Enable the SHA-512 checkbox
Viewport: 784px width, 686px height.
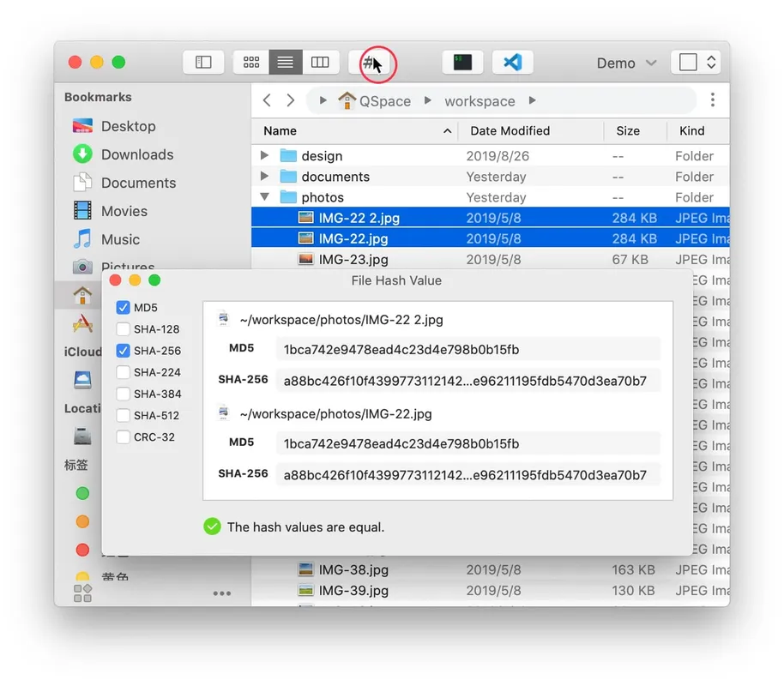click(x=124, y=416)
